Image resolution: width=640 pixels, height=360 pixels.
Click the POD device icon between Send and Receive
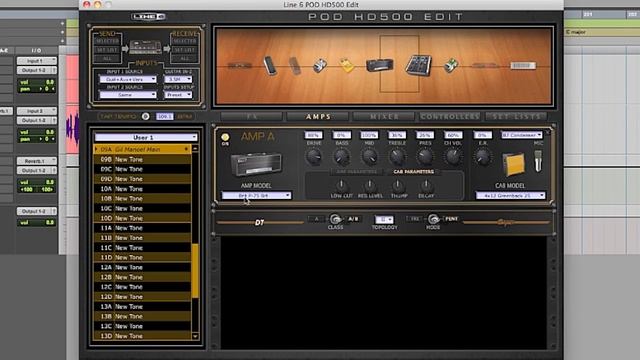coord(145,47)
